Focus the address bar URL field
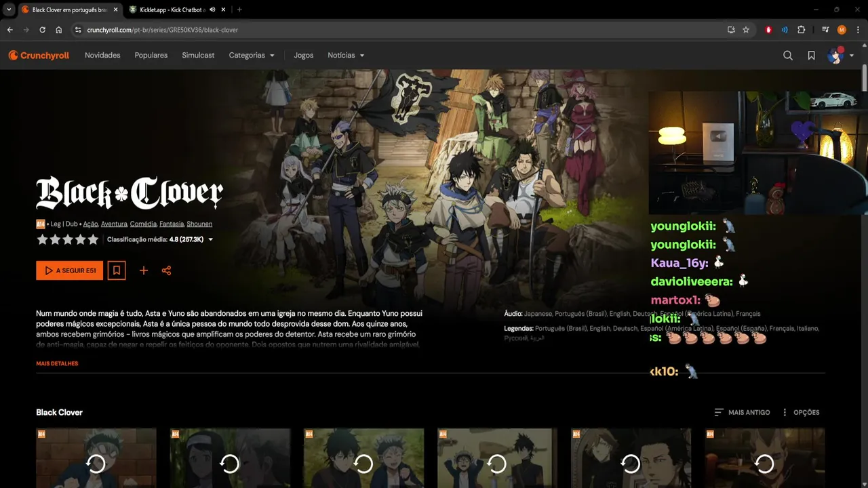Viewport: 868px width, 488px height. [x=400, y=30]
